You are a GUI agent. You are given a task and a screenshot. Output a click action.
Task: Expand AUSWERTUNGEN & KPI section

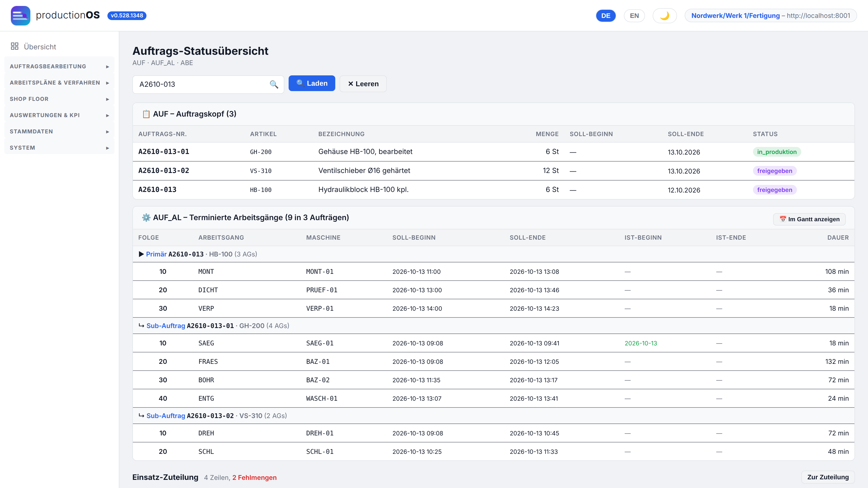coord(59,115)
